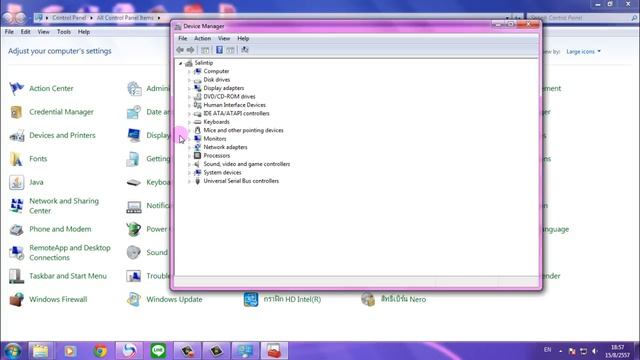Open the Control Panel Tools menu
The width and height of the screenshot is (640, 360).
pos(64,32)
